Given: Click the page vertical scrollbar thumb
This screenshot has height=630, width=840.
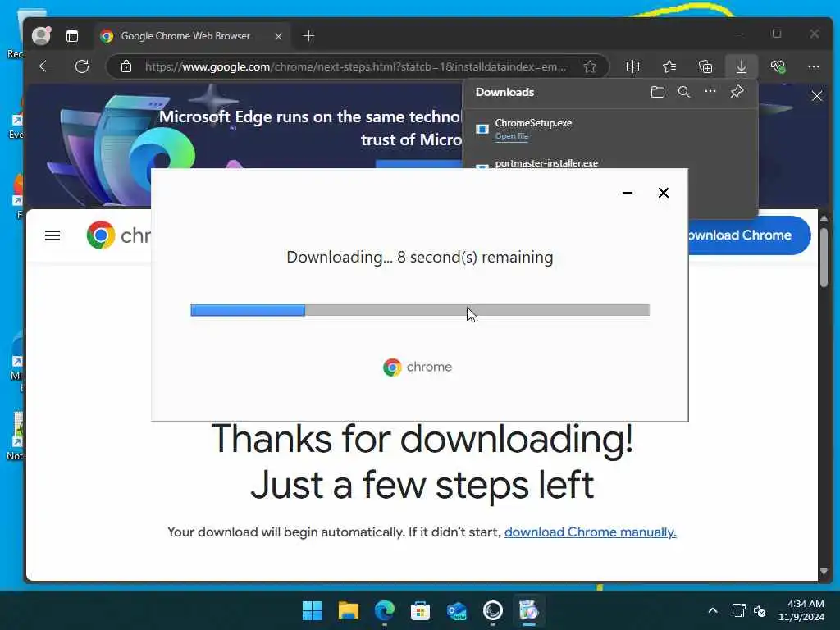Looking at the screenshot, I should point(824,258).
